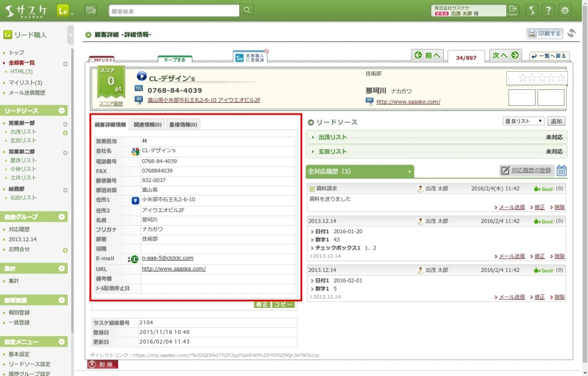Click the スコア 0pt badge
588x376 pixels.
coord(111,82)
